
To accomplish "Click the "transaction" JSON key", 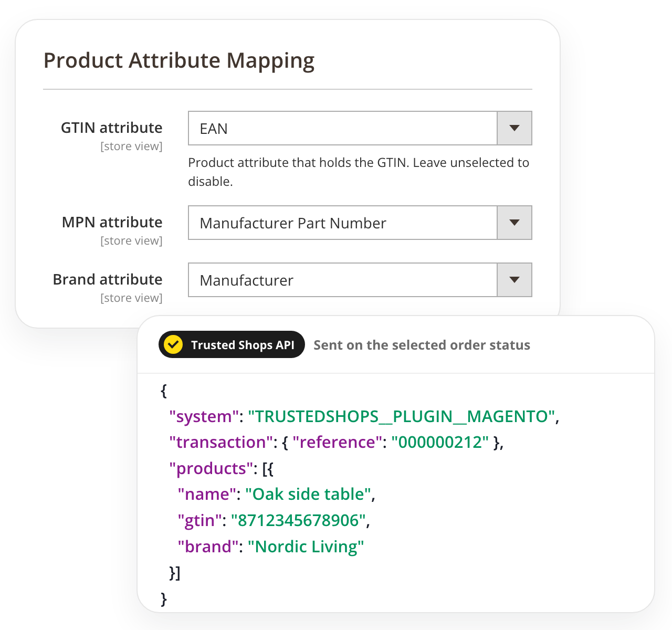I will pyautogui.click(x=221, y=442).
